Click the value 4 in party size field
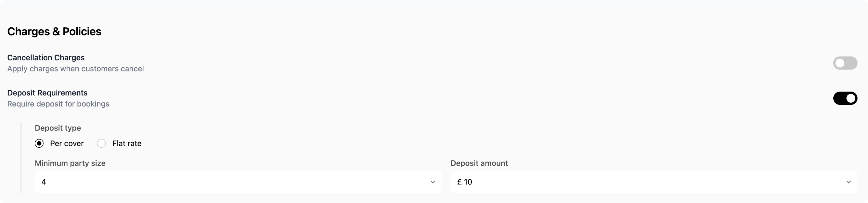The height and width of the screenshot is (203, 868). coord(44,182)
